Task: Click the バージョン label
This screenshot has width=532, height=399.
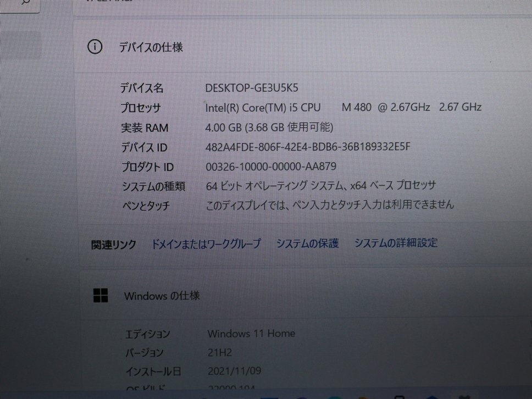Action: pos(145,353)
